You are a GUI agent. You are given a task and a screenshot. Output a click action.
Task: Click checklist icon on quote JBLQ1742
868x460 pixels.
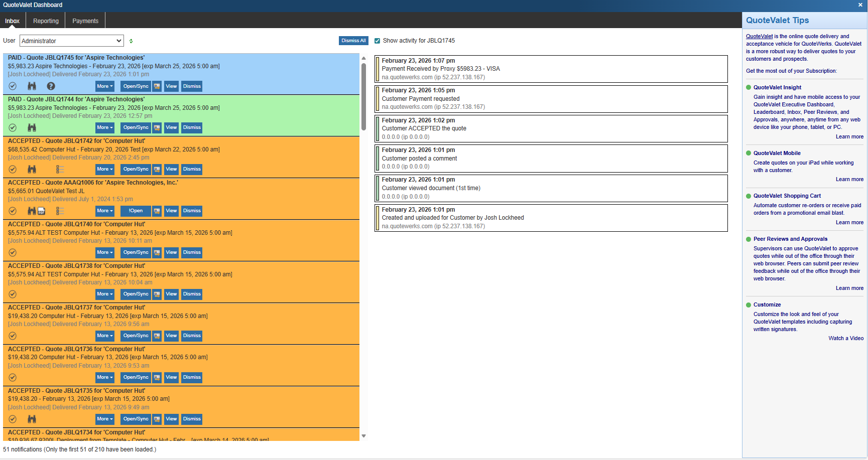(60, 170)
